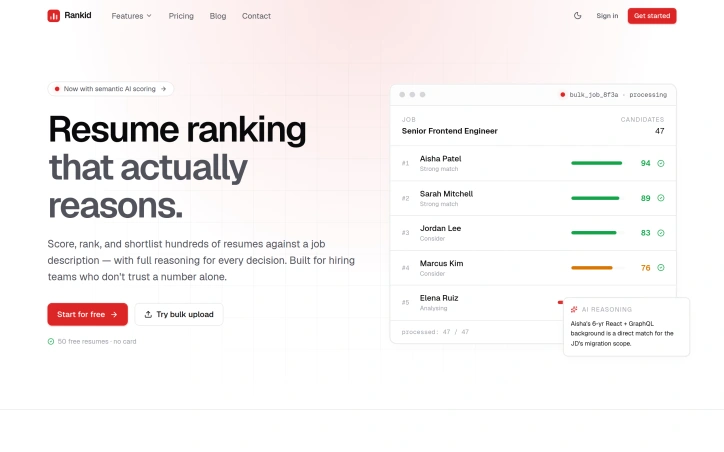The image size is (724, 452).
Task: Click the check icon next to Aisha Patel's score
Action: (661, 163)
